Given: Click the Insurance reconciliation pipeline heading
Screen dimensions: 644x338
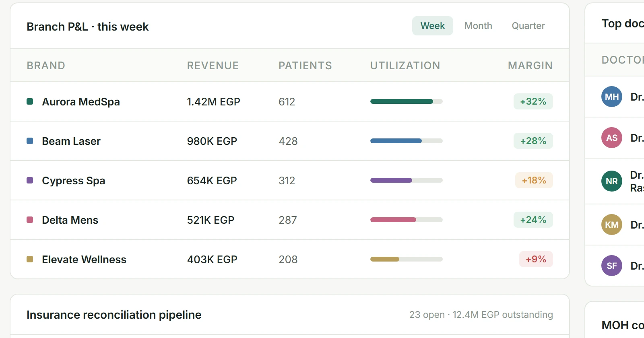Looking at the screenshot, I should (114, 315).
